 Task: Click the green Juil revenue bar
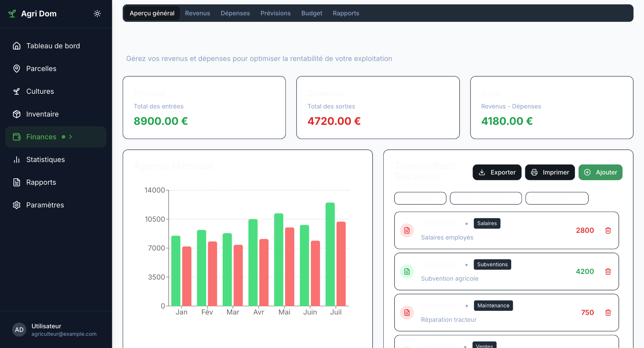point(330,255)
